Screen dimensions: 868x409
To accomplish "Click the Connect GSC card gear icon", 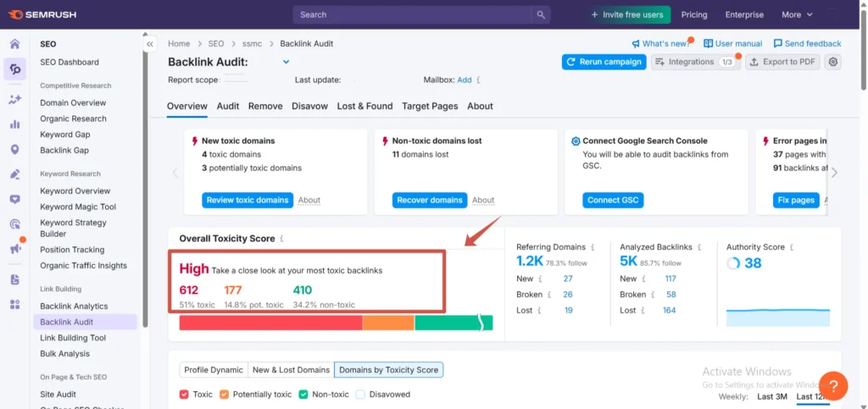I will pos(576,141).
